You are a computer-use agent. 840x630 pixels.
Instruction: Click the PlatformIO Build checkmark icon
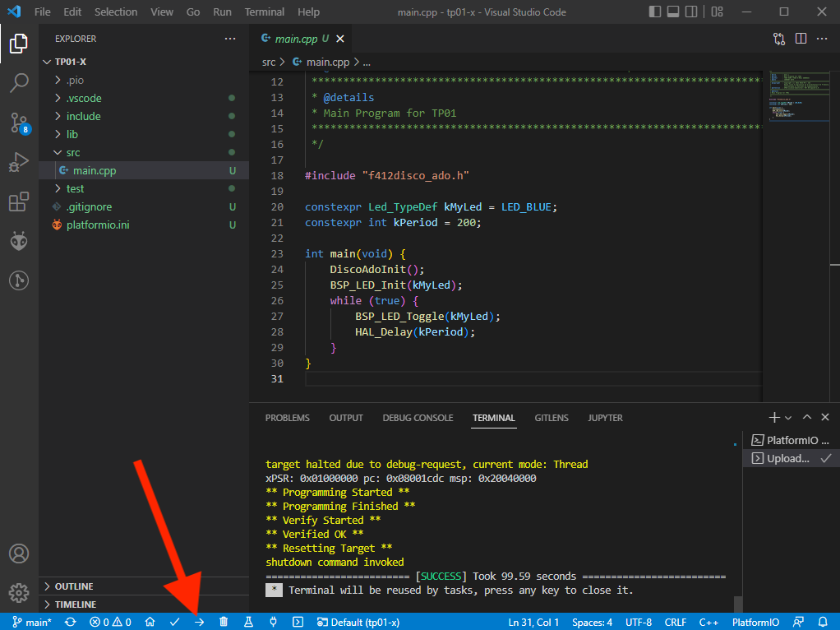tap(174, 622)
